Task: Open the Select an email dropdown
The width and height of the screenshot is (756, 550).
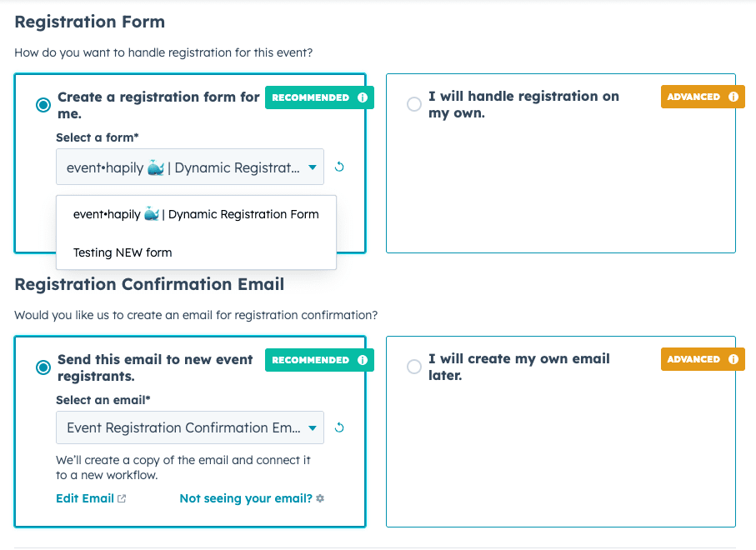Action: point(190,428)
